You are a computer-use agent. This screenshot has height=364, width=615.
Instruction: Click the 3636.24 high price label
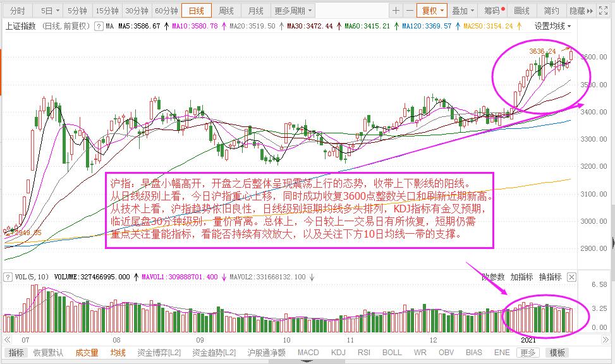[x=542, y=51]
